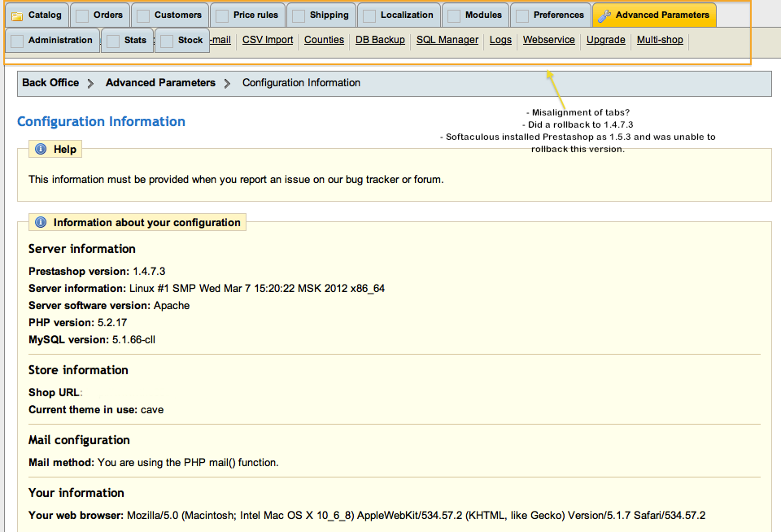Click the Price rules tab icon placeholder

coord(221,16)
